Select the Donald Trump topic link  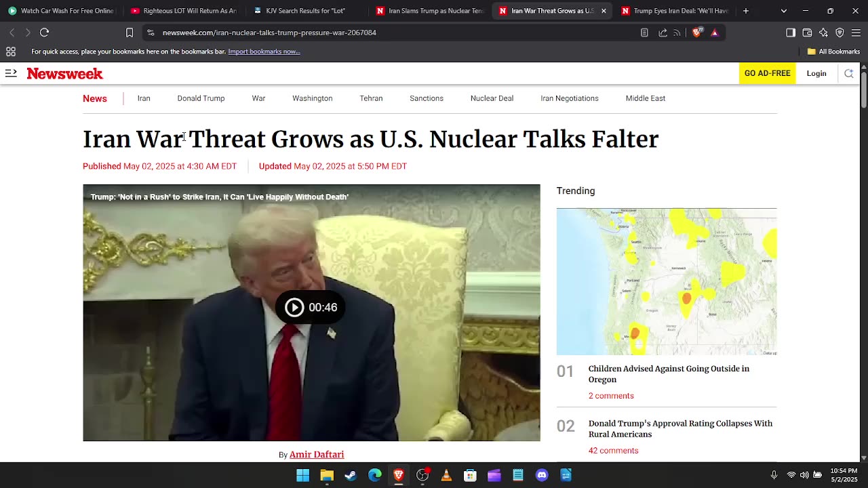(201, 98)
